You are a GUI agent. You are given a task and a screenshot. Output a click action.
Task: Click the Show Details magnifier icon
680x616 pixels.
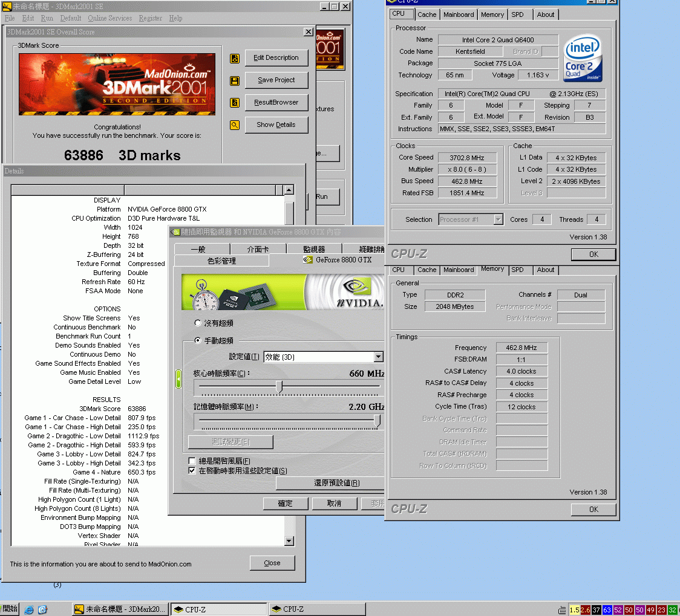[x=235, y=125]
